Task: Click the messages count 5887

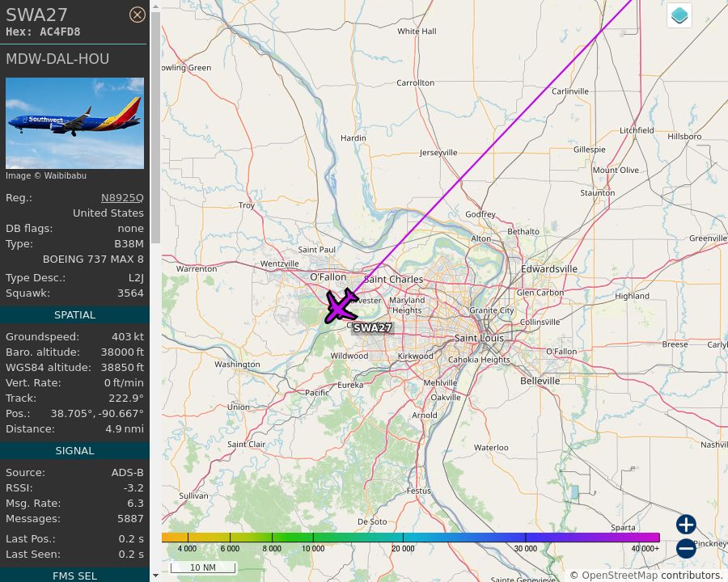Action: [x=130, y=518]
